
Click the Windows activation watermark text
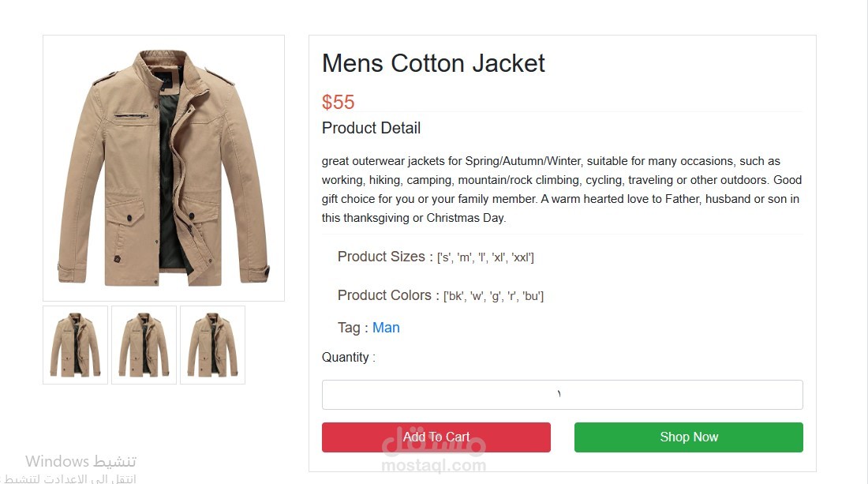coord(80,462)
